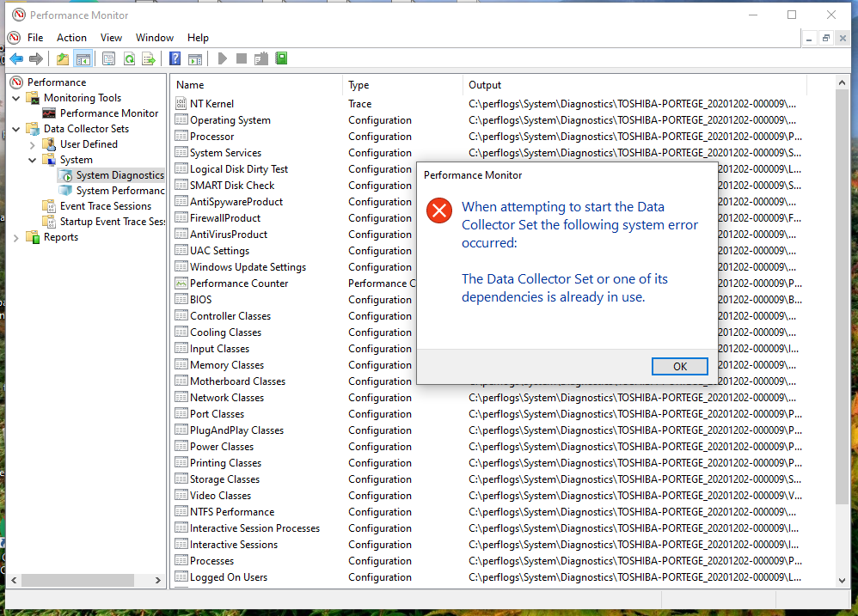This screenshot has height=616, width=858.
Task: Open the Window menu
Action: pos(155,38)
